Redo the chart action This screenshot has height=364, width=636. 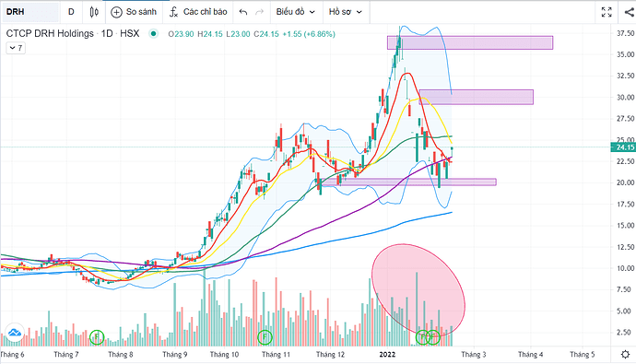pyautogui.click(x=259, y=12)
